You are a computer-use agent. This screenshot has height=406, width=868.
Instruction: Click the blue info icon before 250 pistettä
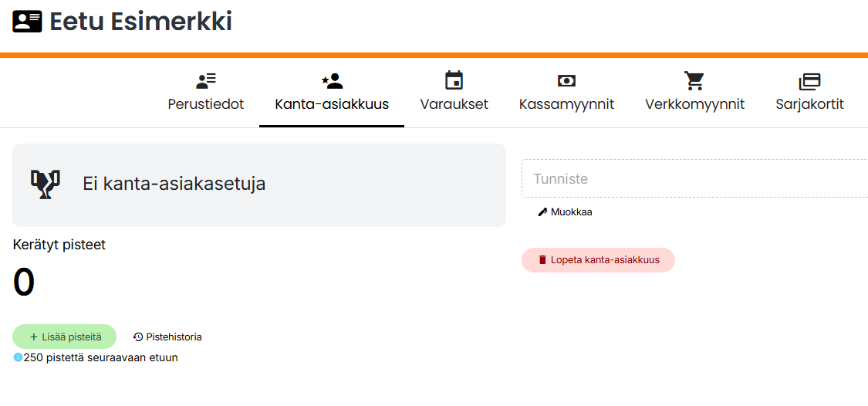[x=18, y=357]
